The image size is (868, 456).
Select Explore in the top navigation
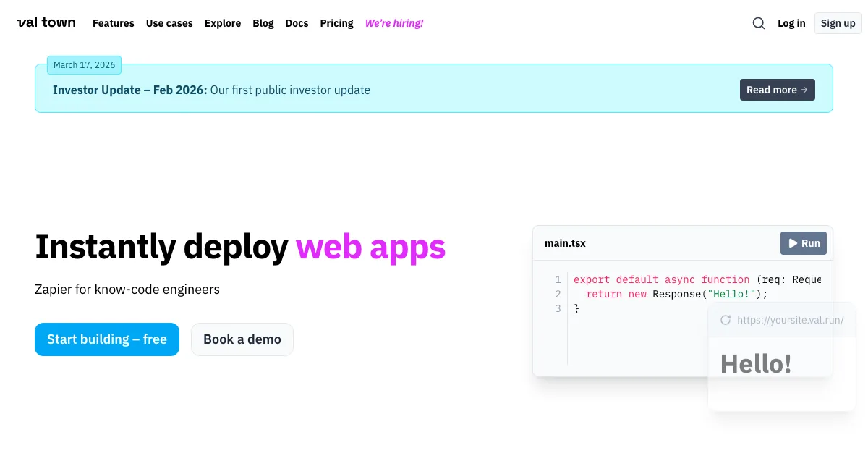[x=223, y=23]
